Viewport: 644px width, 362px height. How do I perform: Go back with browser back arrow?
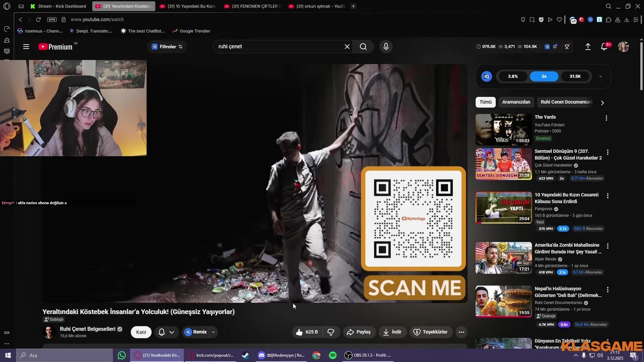tap(20, 20)
